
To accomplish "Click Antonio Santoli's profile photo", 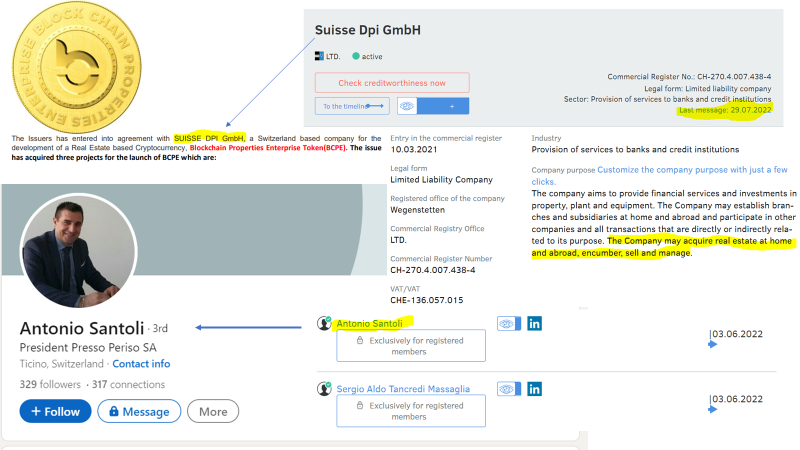I will (78, 251).
